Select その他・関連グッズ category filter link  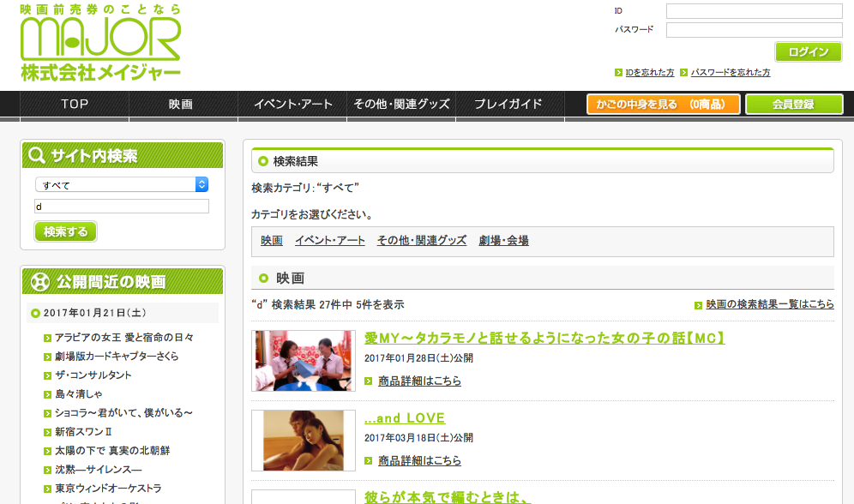422,241
